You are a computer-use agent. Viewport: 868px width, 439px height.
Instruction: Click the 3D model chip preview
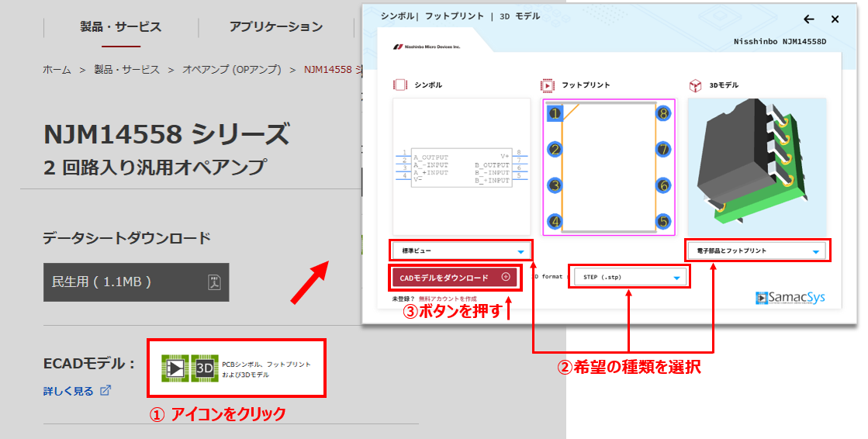click(757, 168)
